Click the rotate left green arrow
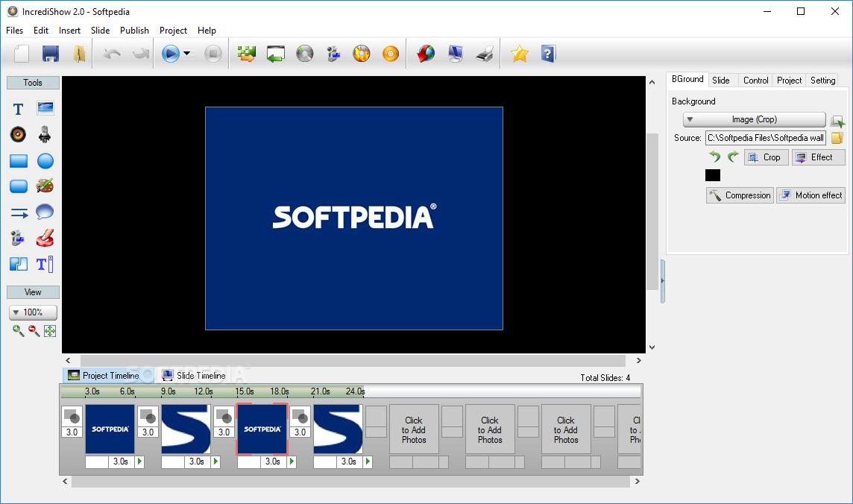This screenshot has height=504, width=853. pyautogui.click(x=715, y=157)
